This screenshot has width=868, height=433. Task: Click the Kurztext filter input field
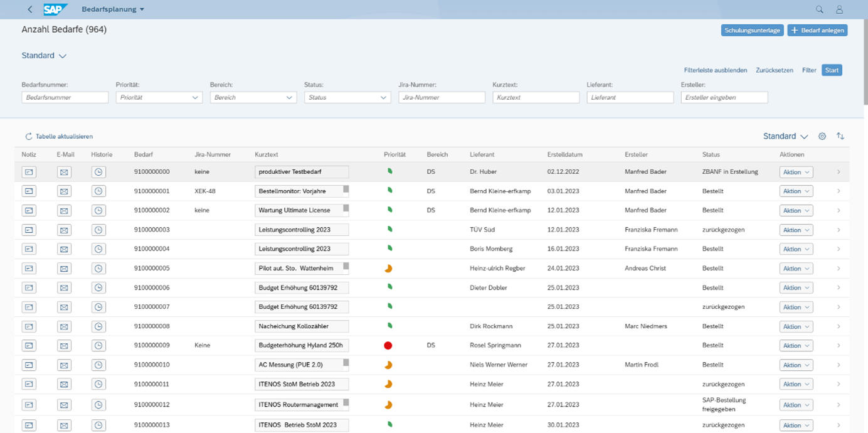(x=536, y=98)
